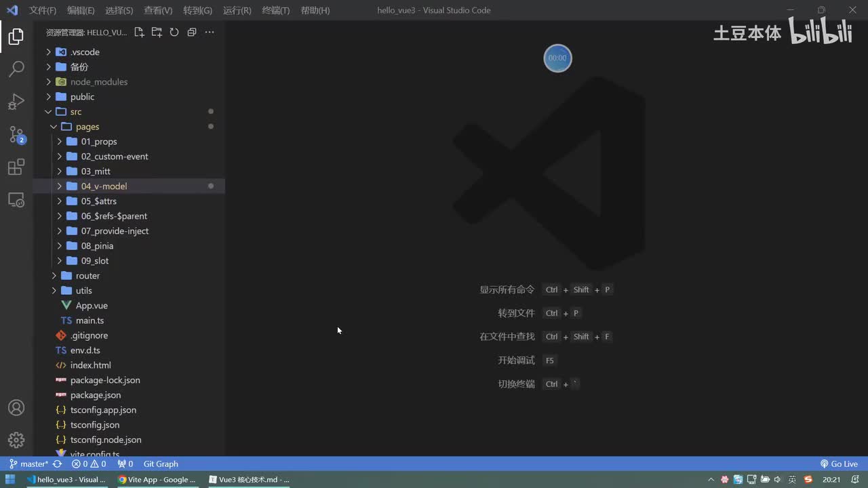This screenshot has width=868, height=488.
Task: Expand the router folder
Action: [x=129, y=276]
